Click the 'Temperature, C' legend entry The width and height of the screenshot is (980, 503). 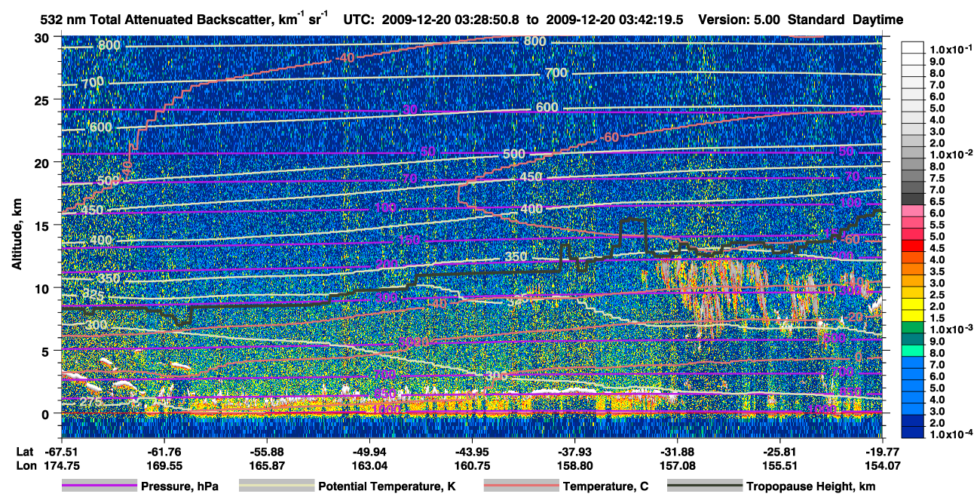click(x=606, y=486)
